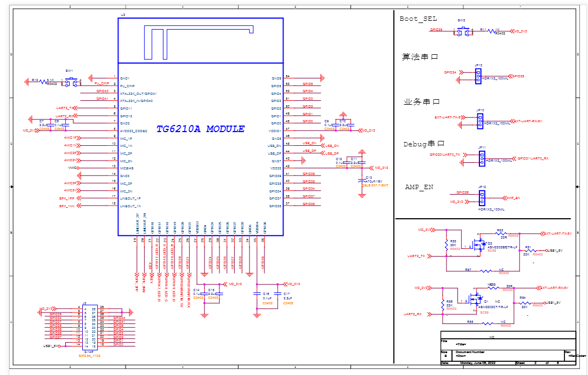The image size is (588, 375).
Task: Click the UART2_TX port at level shifter
Action: tap(416, 256)
